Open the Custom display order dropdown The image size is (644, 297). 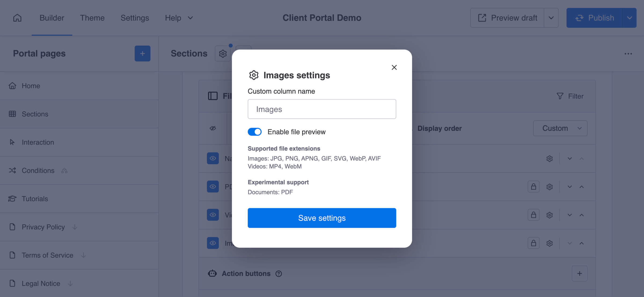point(560,128)
